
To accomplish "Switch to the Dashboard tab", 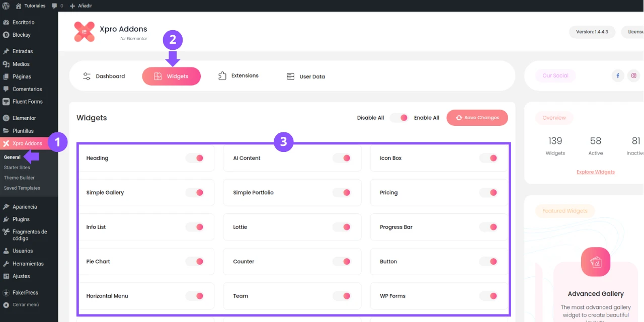I will coord(104,76).
